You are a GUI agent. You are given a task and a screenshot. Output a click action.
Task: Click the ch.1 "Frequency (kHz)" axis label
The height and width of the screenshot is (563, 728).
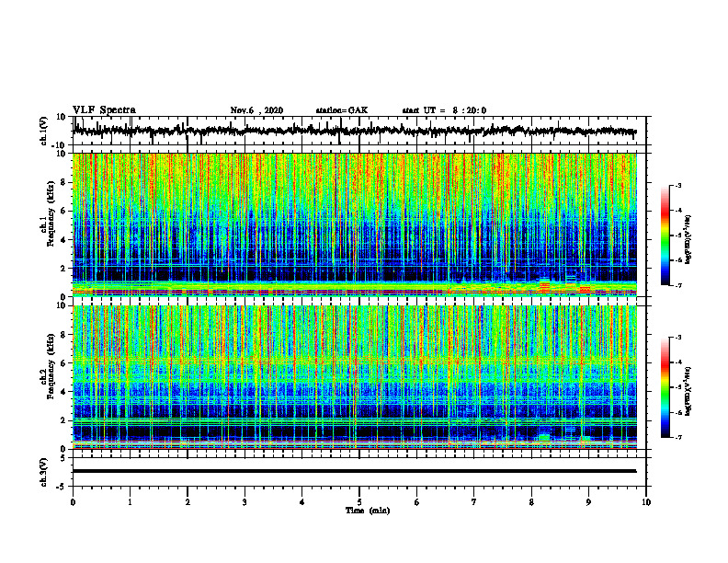point(51,214)
